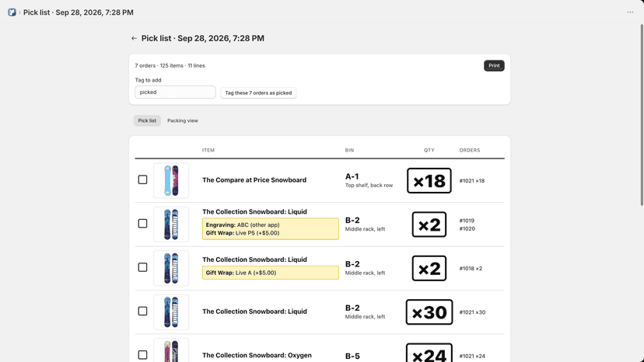Click the 'Engraving: ABC (other app)' note
This screenshot has height=362, width=644.
coord(243,225)
